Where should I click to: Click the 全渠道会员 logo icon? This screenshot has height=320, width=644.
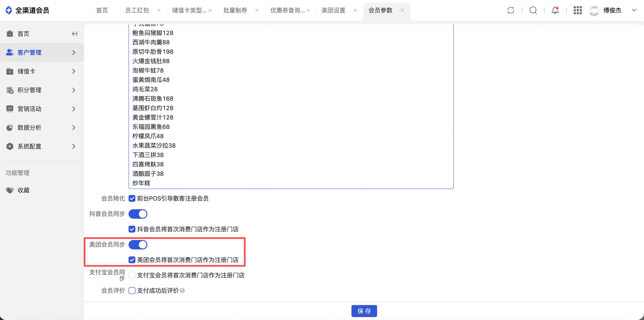9,10
